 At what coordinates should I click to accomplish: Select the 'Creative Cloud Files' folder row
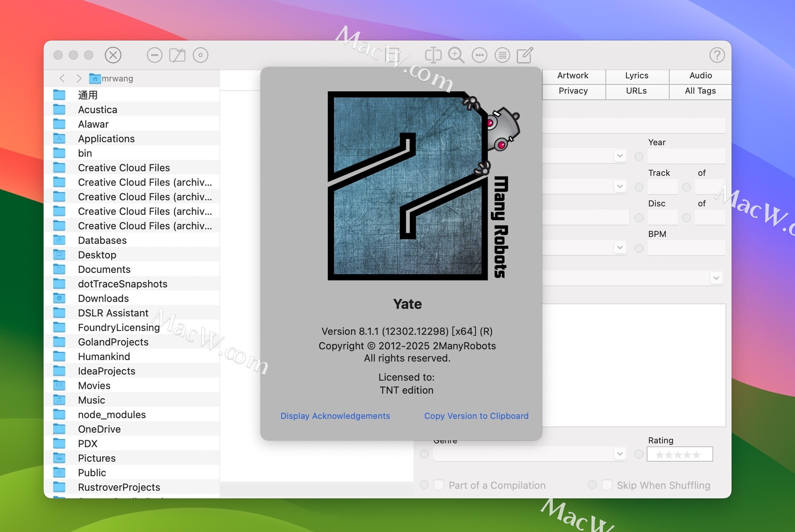click(x=132, y=168)
